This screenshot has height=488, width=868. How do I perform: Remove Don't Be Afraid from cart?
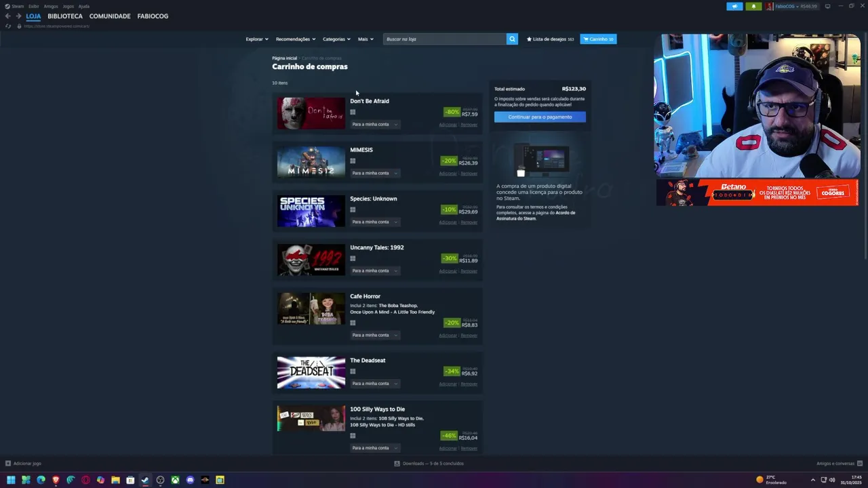[x=469, y=125]
